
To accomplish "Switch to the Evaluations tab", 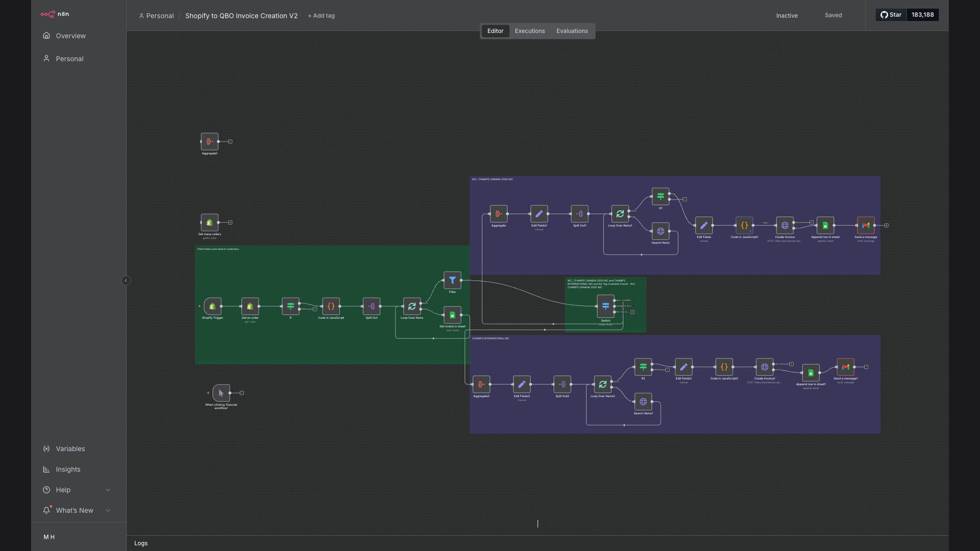I will (x=572, y=31).
